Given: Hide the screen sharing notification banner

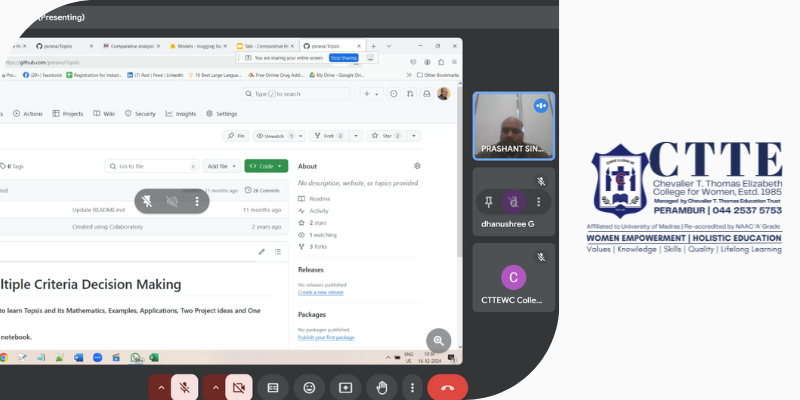Looking at the screenshot, I should click(x=370, y=58).
